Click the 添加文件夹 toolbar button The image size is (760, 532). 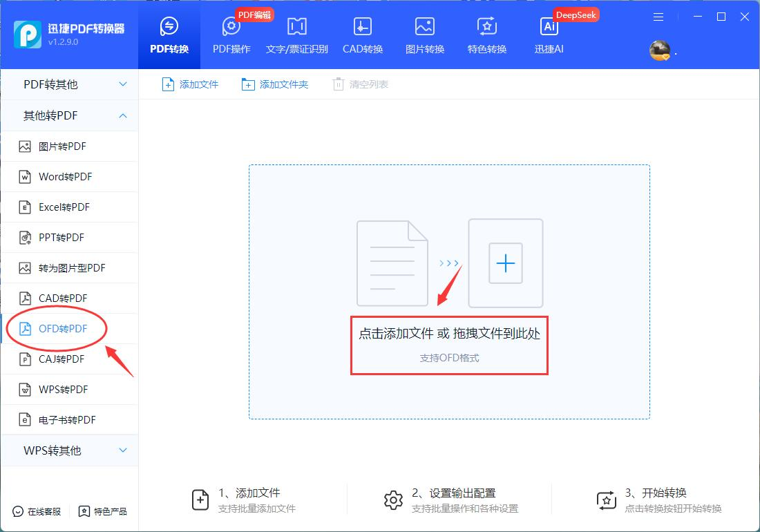coord(274,84)
